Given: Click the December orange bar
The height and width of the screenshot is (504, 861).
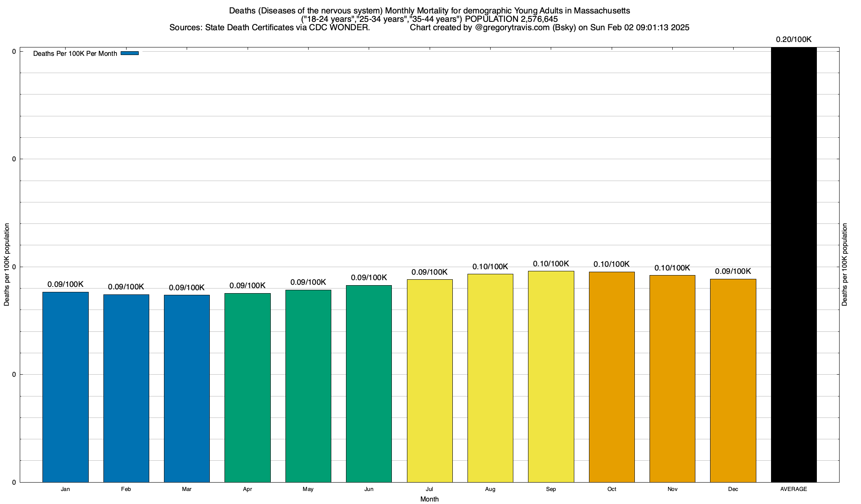Looking at the screenshot, I should click(733, 380).
